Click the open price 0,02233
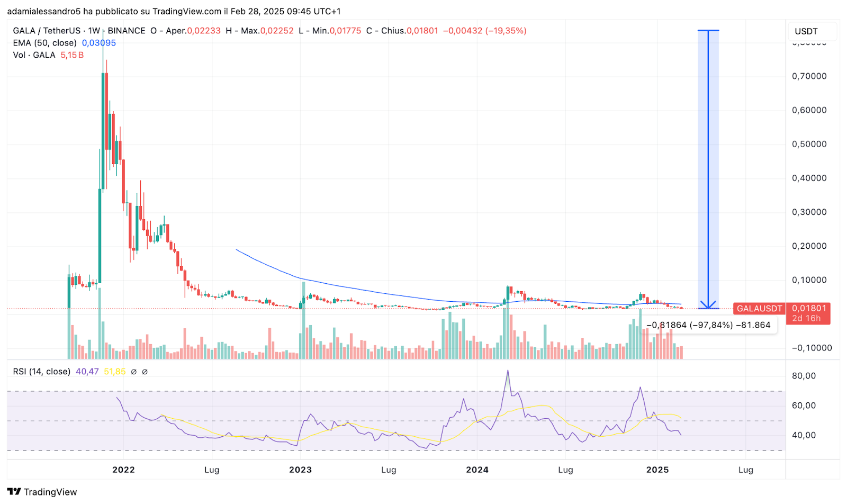 [204, 31]
